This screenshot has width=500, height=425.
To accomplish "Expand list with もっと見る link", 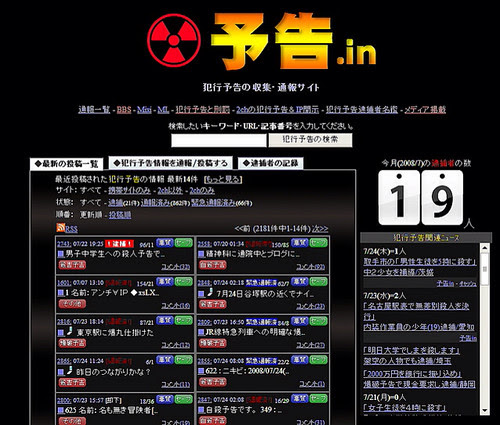I will tap(223, 179).
